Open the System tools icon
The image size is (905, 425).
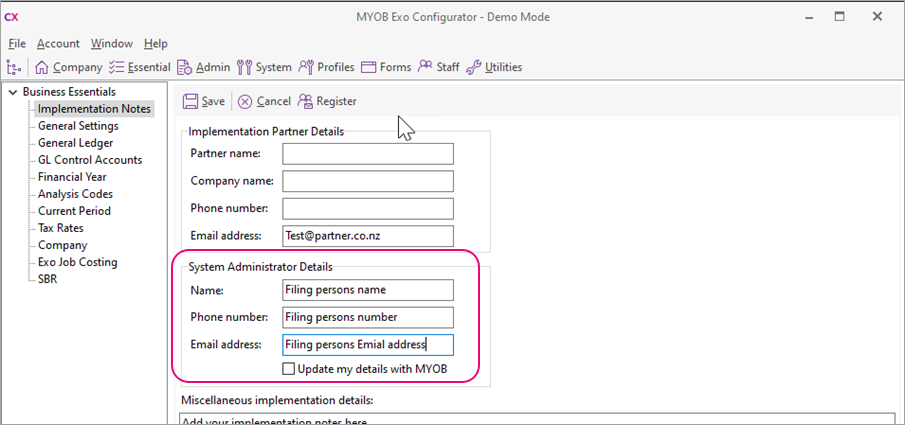click(x=244, y=67)
